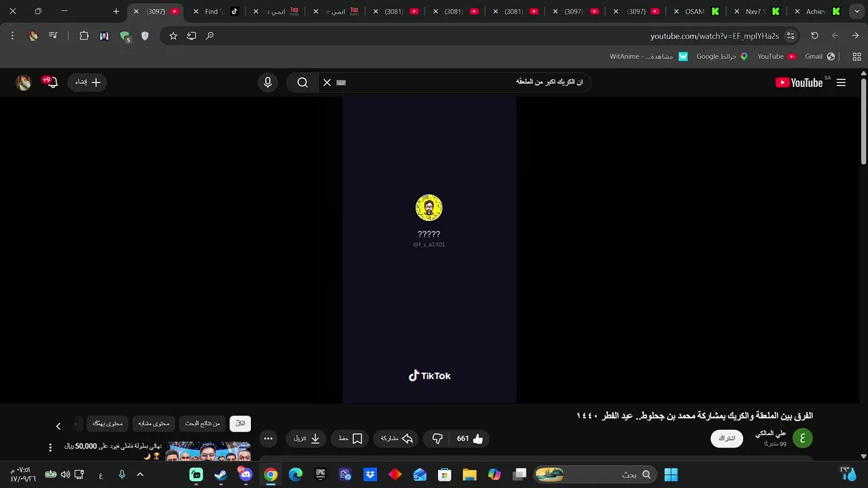
Task: Open the Create (إنشاء) button
Action: click(87, 83)
